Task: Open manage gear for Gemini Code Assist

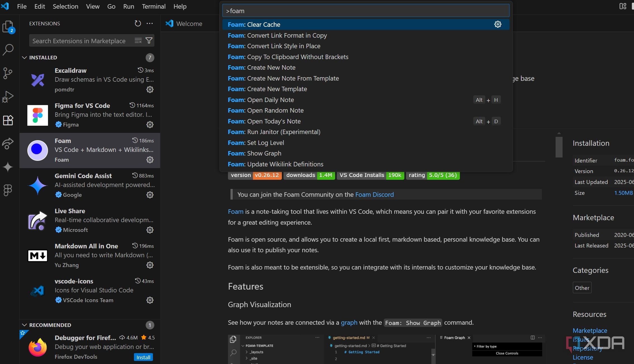Action: pos(150,195)
